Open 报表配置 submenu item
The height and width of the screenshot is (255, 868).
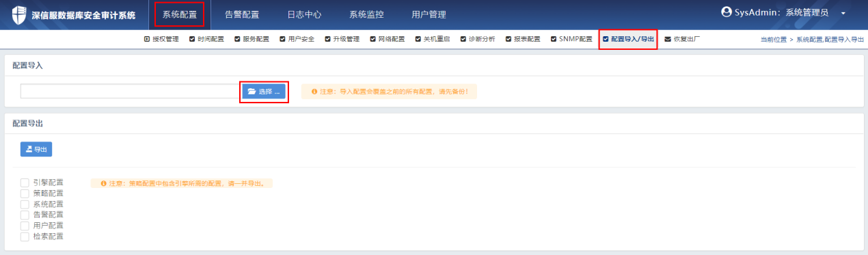[x=522, y=39]
